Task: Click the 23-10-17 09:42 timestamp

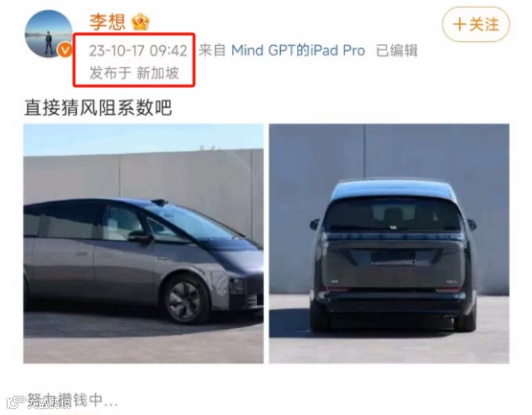Action: click(x=138, y=51)
